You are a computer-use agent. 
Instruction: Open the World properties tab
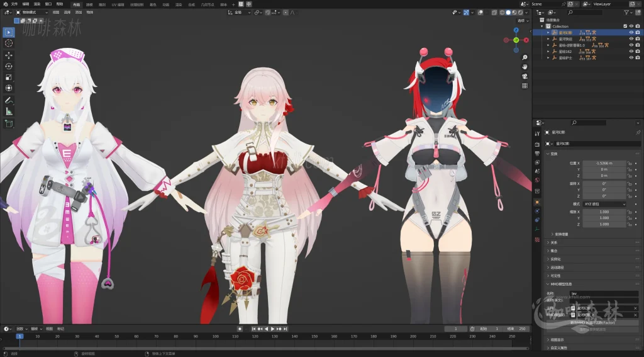coord(537,180)
